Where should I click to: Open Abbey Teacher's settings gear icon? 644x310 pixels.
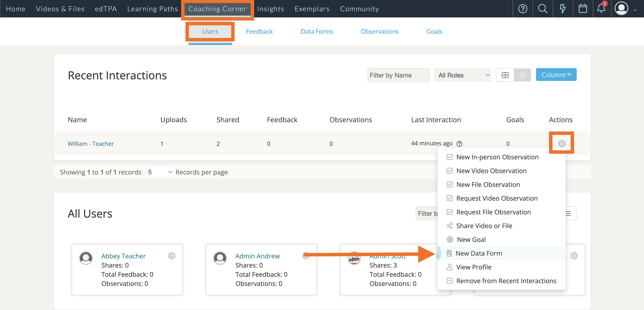[x=172, y=256]
